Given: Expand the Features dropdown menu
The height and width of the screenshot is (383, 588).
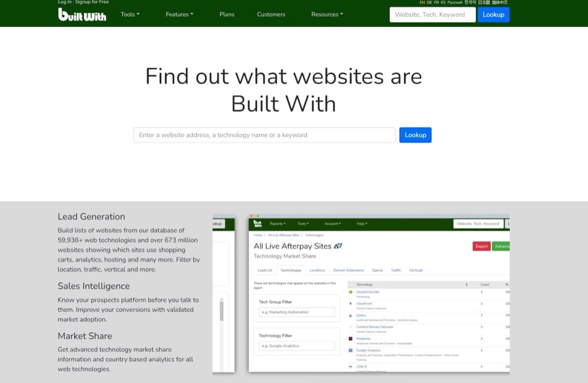Looking at the screenshot, I should click(179, 14).
